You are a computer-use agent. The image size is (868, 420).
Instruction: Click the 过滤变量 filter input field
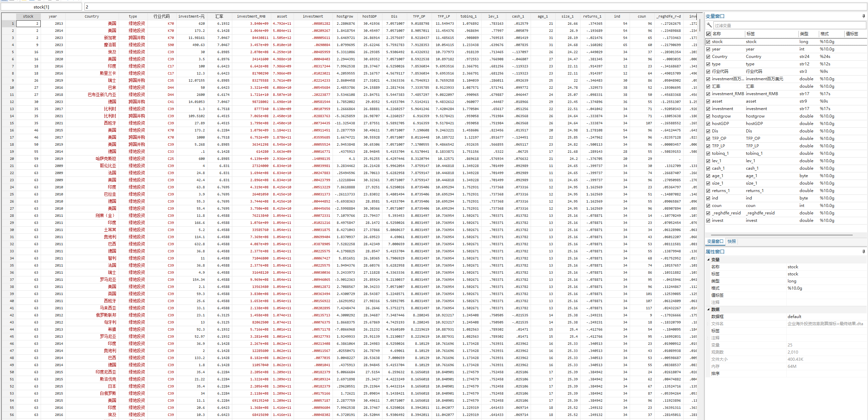[x=787, y=25]
